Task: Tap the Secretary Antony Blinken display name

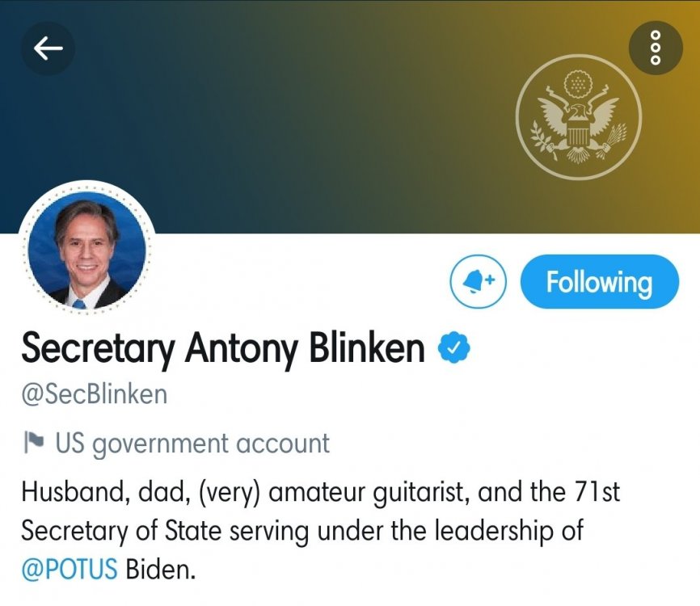Action: click(222, 348)
